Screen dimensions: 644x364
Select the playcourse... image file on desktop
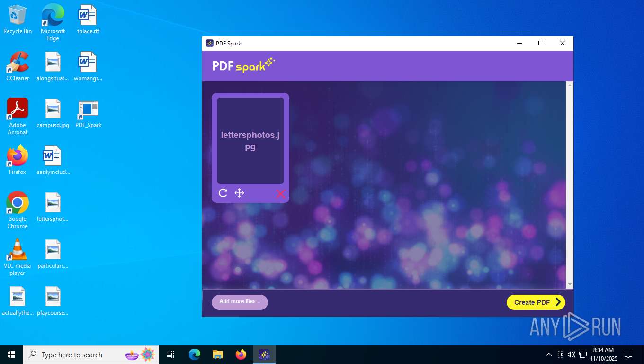pyautogui.click(x=53, y=301)
